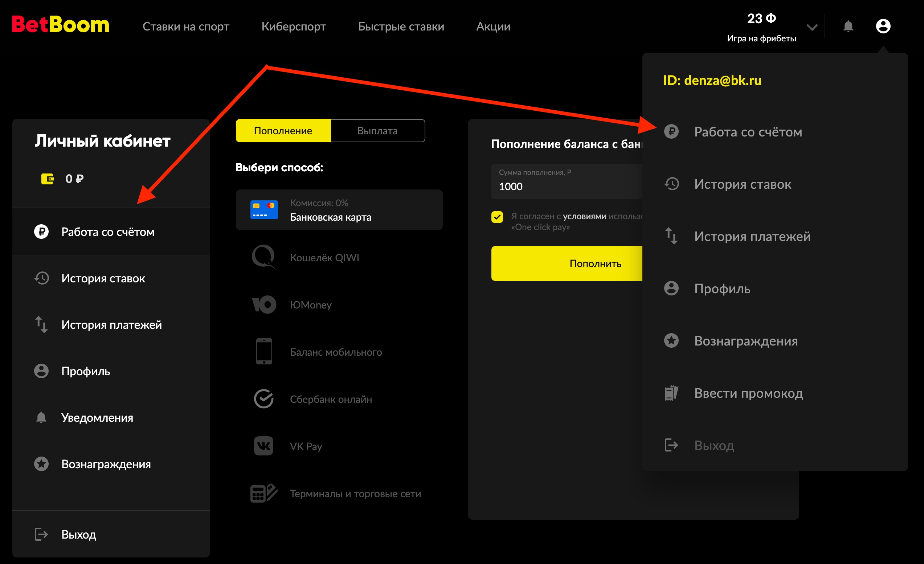Click the yellow wallet balance icon
Viewport: 924px width, 564px height.
47,179
